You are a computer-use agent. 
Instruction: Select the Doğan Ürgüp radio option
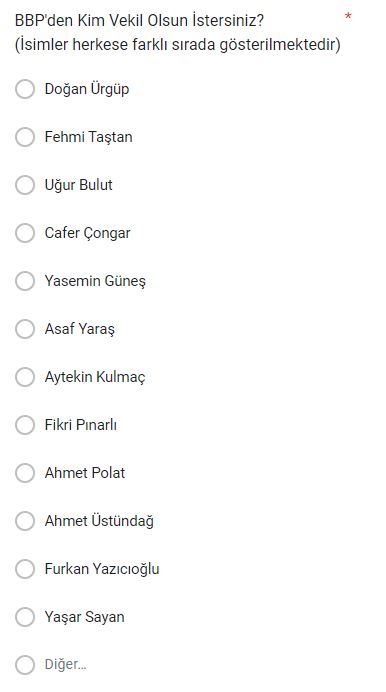25,89
